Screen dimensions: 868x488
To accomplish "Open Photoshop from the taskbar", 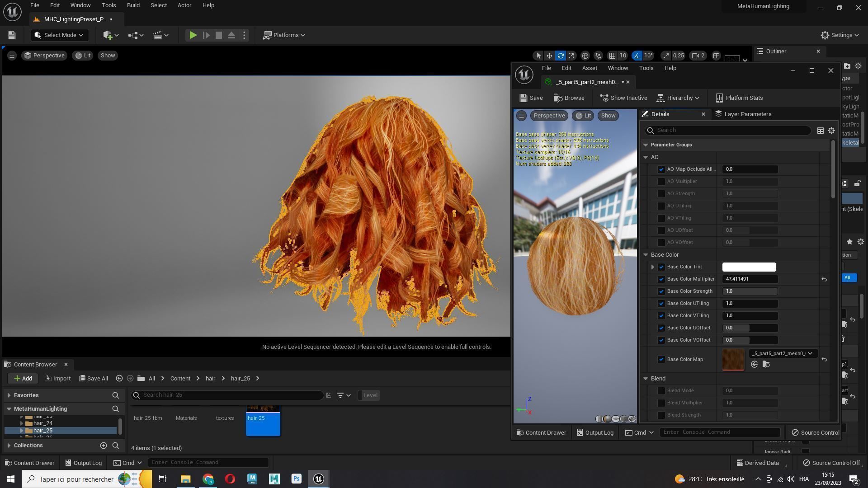I will pyautogui.click(x=297, y=479).
